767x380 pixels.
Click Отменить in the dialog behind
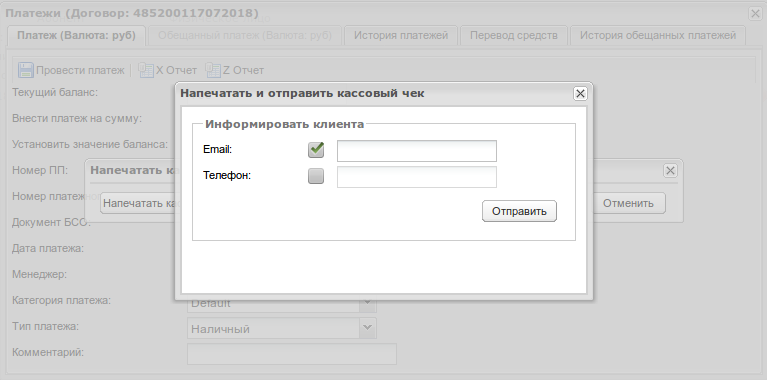(x=628, y=203)
